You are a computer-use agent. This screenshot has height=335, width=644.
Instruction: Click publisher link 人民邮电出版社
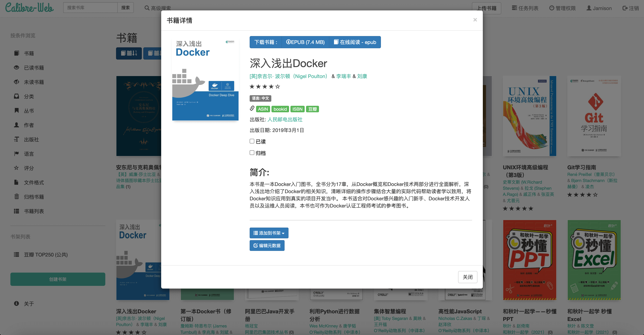click(285, 119)
